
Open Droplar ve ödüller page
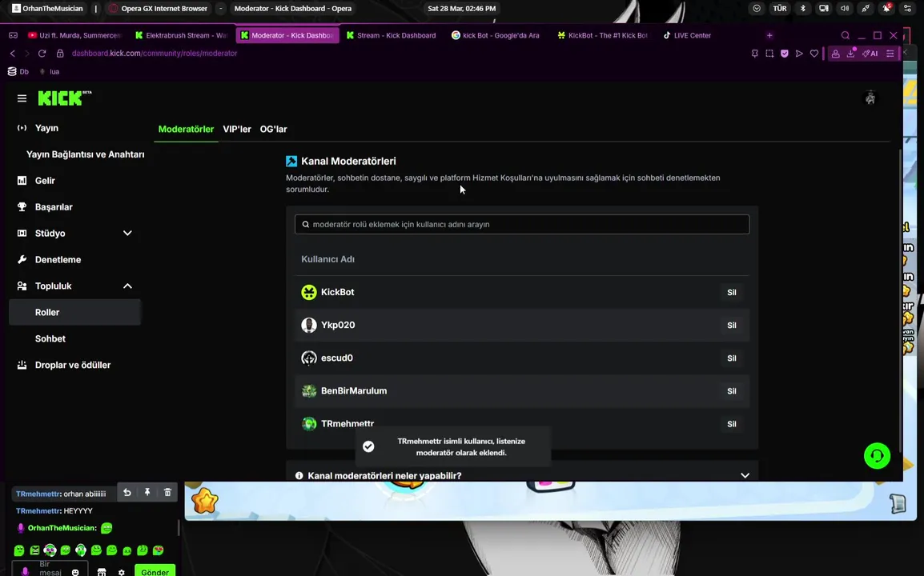point(74,365)
